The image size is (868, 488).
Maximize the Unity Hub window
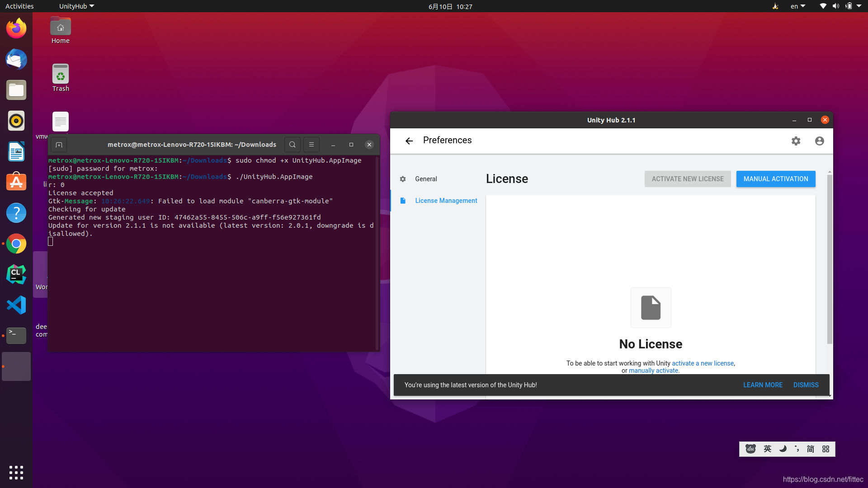(x=810, y=120)
